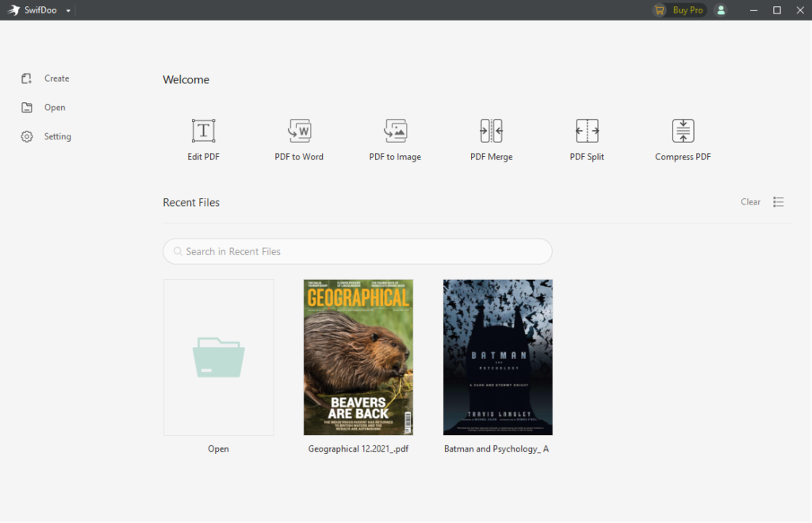Click the Open caption under the folder tile
The width and height of the screenshot is (812, 523).
219,449
